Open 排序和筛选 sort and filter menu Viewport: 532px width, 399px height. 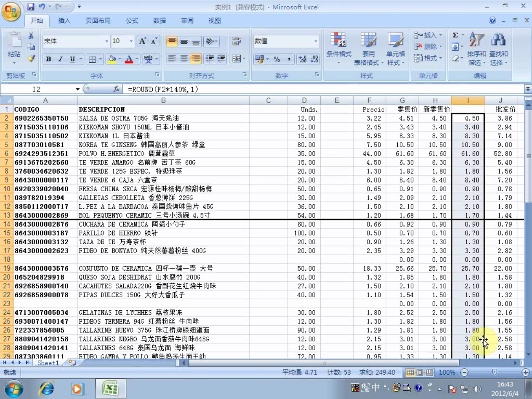[476, 49]
